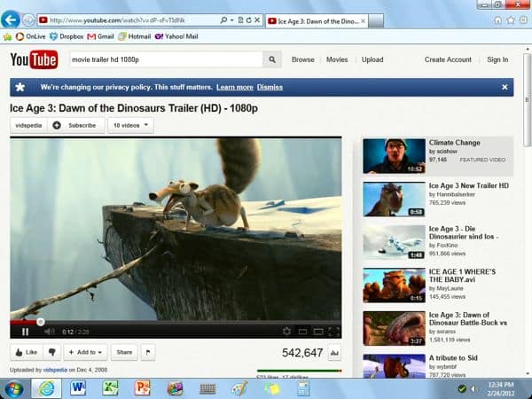
Task: Open the Climate Change featured video thumbnail
Action: coord(394,156)
